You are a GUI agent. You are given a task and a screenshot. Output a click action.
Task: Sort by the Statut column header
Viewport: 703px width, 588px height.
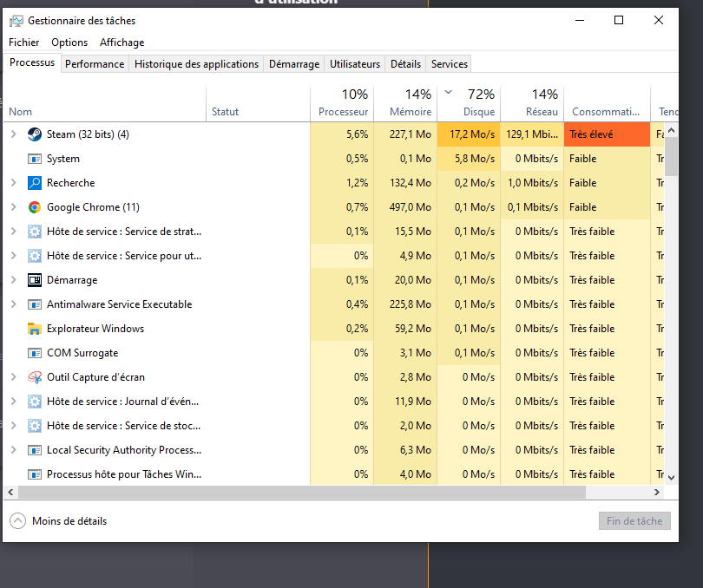(x=259, y=103)
